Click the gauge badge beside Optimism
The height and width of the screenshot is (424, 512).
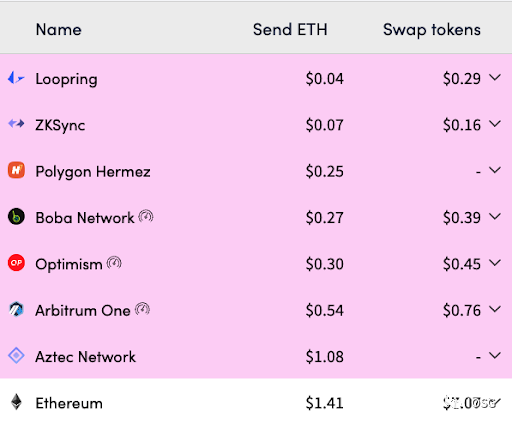(114, 263)
